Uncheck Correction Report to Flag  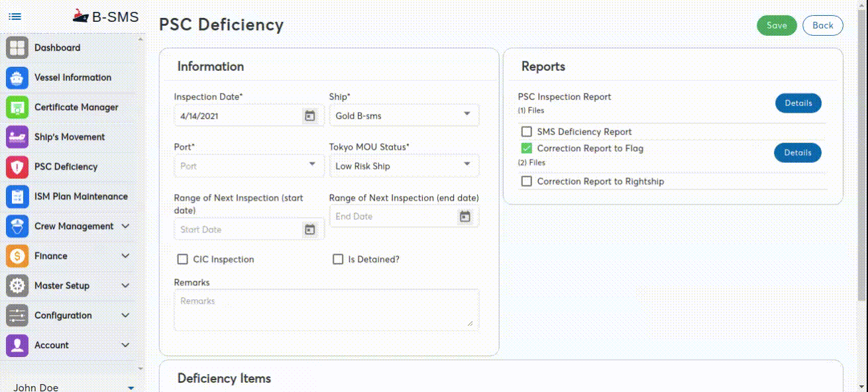coord(527,148)
